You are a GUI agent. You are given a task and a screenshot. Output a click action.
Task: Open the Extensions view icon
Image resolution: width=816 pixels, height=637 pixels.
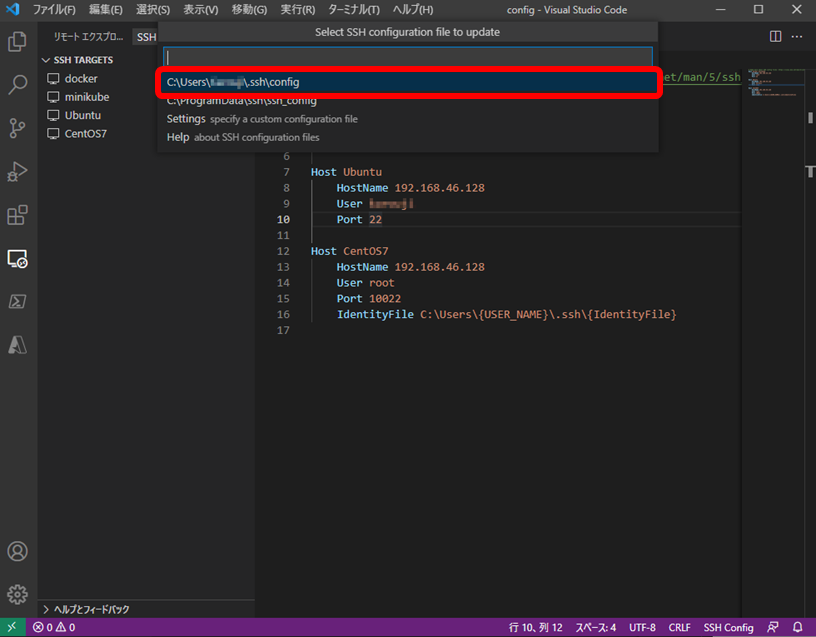(17, 214)
